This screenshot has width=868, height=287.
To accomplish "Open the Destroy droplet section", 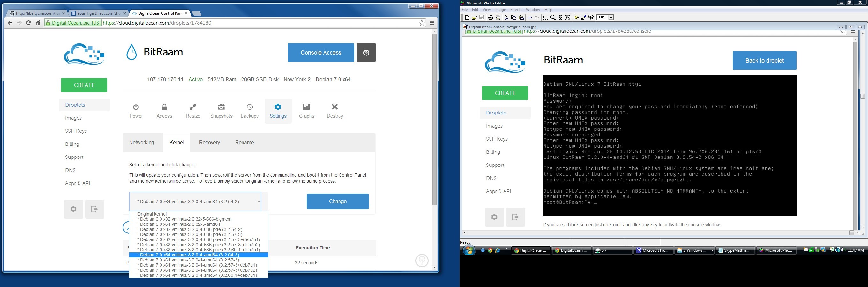I will pyautogui.click(x=335, y=111).
